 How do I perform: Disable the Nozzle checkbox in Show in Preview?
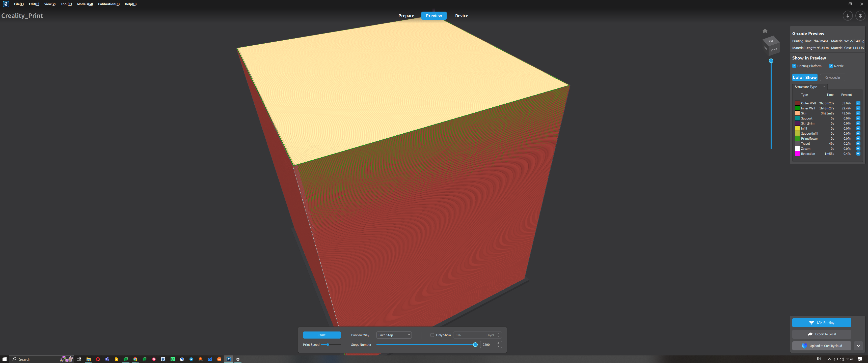(x=831, y=66)
